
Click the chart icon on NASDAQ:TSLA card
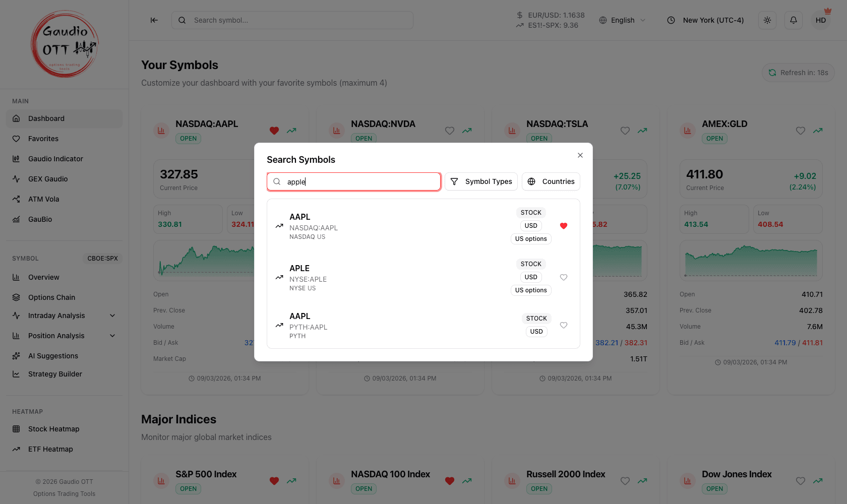(x=512, y=131)
